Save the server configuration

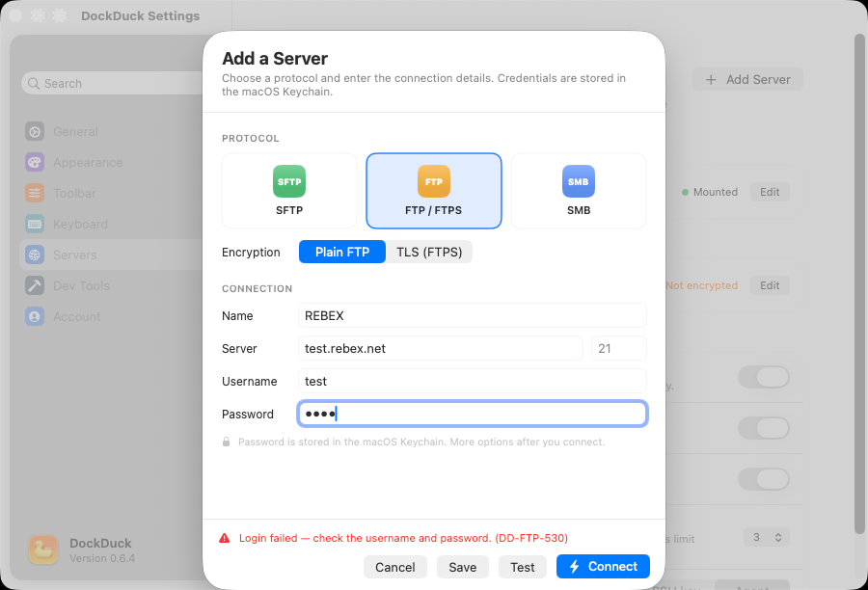(462, 567)
